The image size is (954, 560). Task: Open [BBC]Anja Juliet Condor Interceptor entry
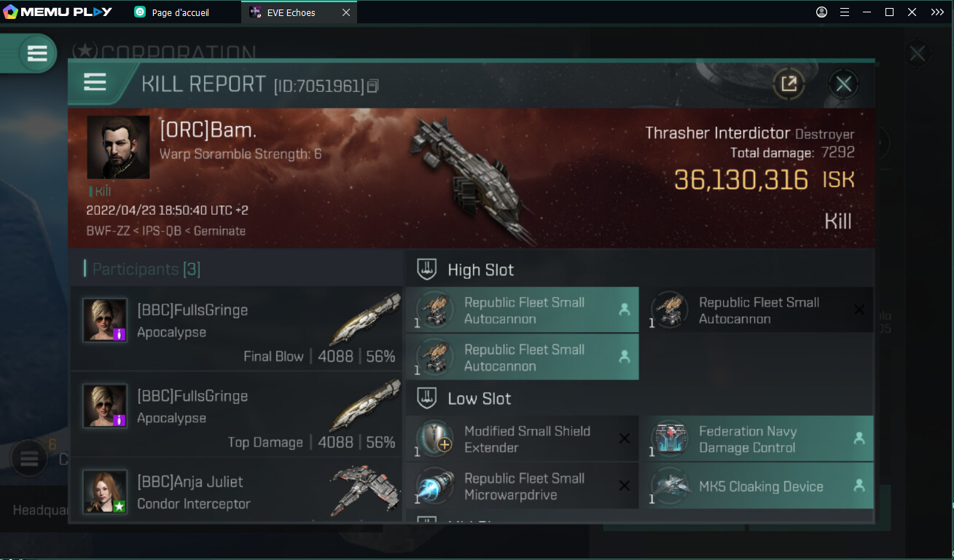tap(236, 491)
